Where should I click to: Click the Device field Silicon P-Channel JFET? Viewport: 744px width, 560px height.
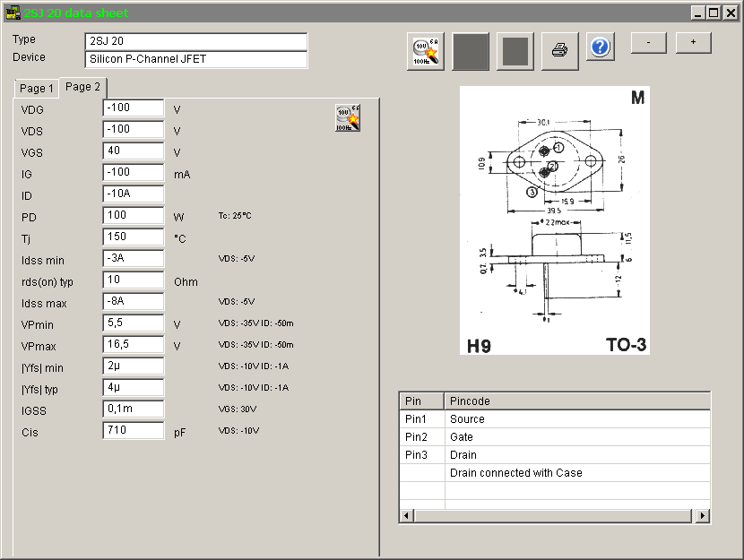tap(196, 59)
